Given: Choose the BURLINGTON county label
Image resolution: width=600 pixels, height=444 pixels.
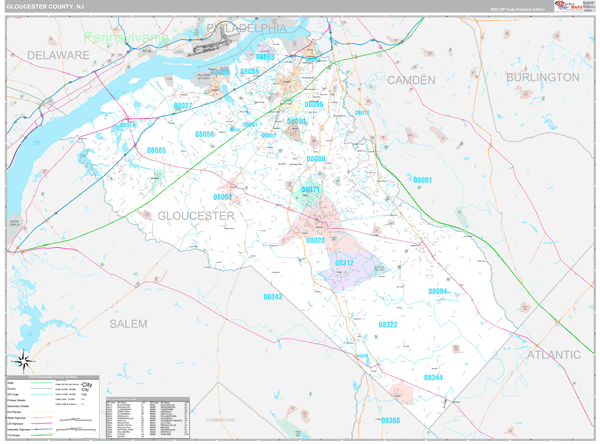Looking at the screenshot, I should pyautogui.click(x=542, y=77).
